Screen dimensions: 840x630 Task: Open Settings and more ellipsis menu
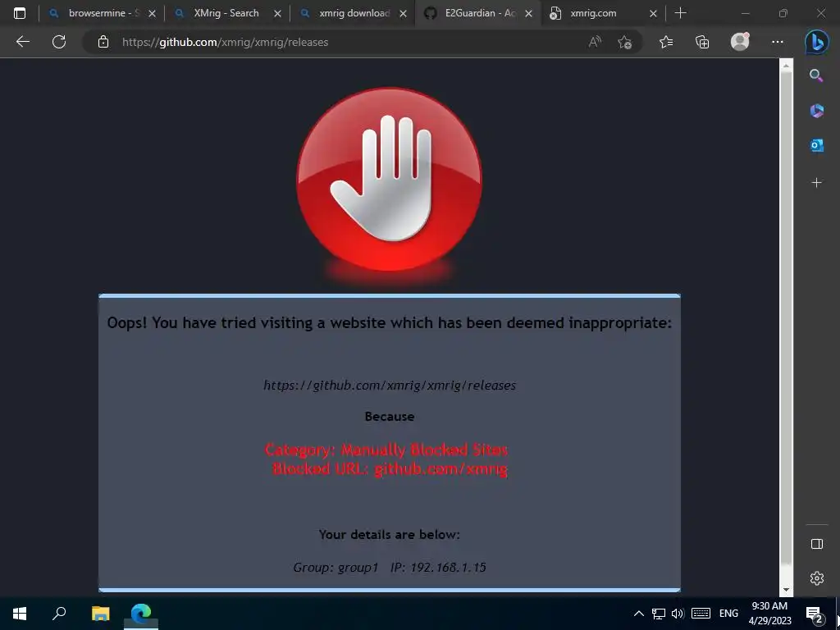778,42
